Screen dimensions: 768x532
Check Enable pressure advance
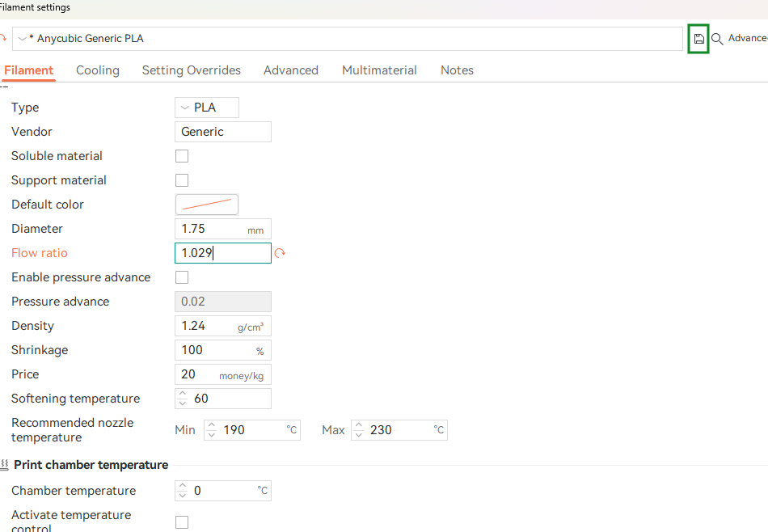point(182,277)
